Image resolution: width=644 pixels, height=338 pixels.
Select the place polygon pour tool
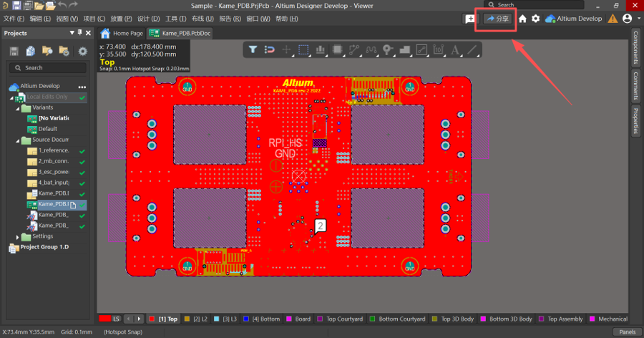click(x=405, y=49)
